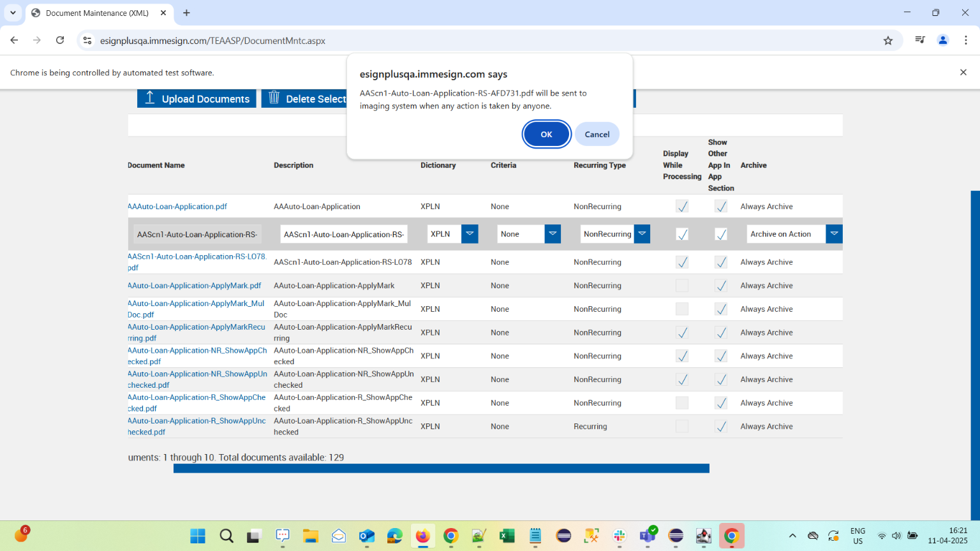Confirm the alert by clicking OK
980x551 pixels.
(546, 134)
